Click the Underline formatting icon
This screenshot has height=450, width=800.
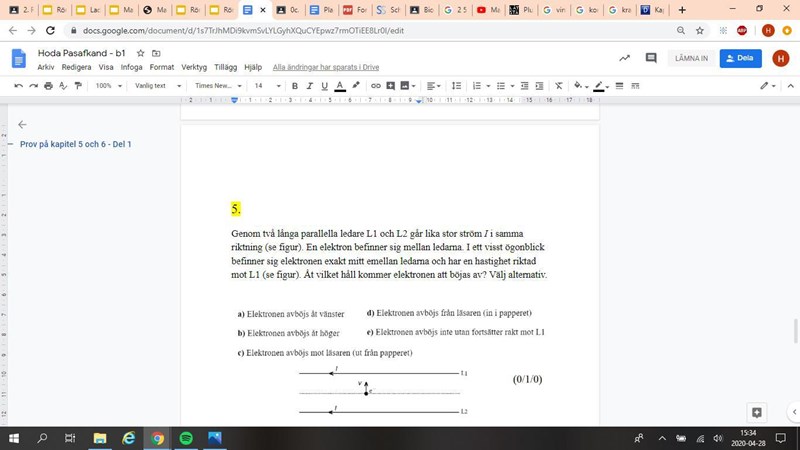[325, 86]
